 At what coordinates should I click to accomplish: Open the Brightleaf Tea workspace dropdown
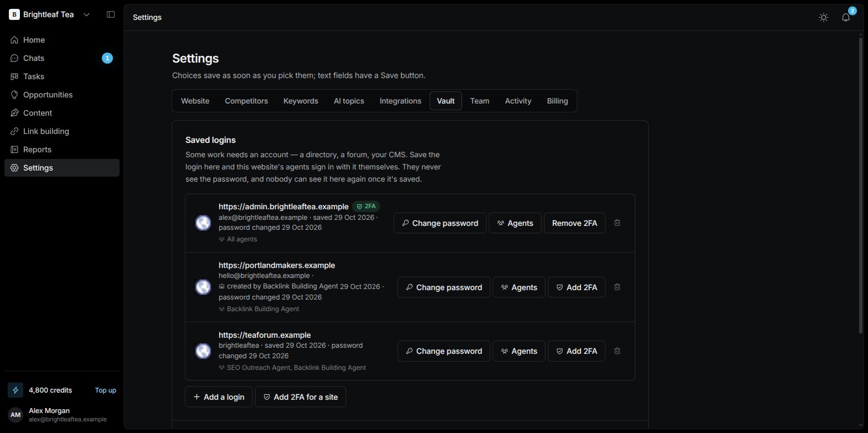pos(50,14)
